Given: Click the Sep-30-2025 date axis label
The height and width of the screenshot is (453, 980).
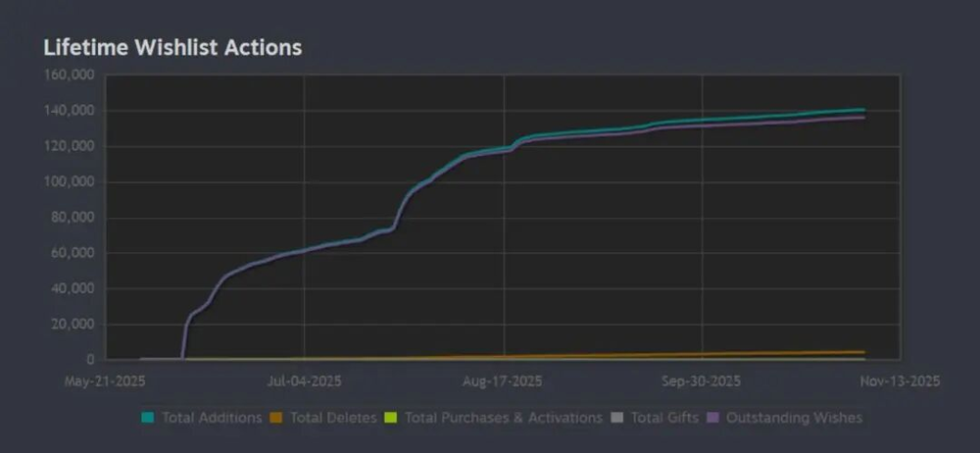Looking at the screenshot, I should (702, 381).
